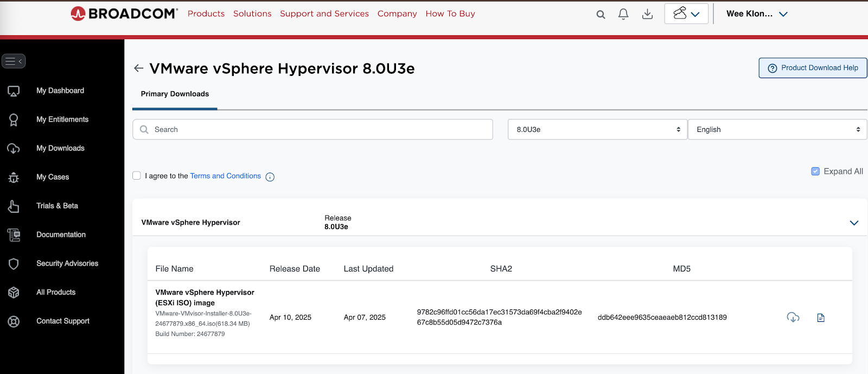
Task: Open the ESXi ISO file details icon
Action: tap(821, 318)
